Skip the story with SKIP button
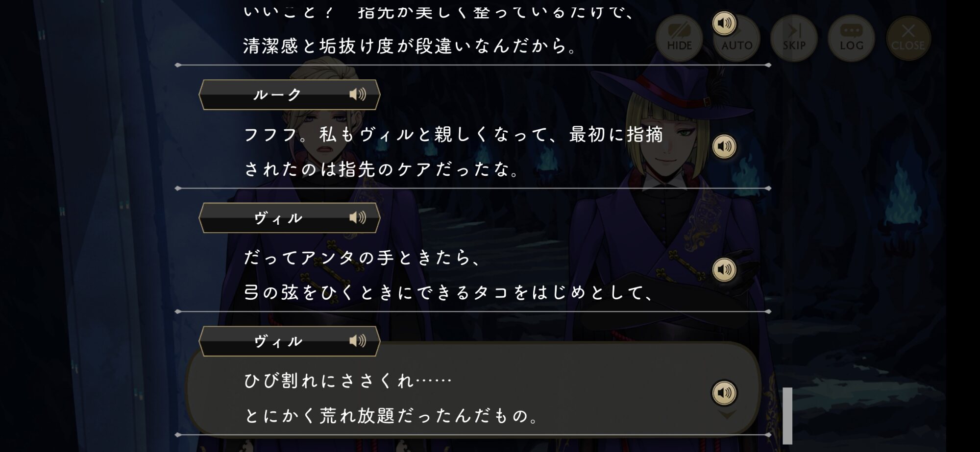Viewport: 980px width, 452px height. point(794,38)
